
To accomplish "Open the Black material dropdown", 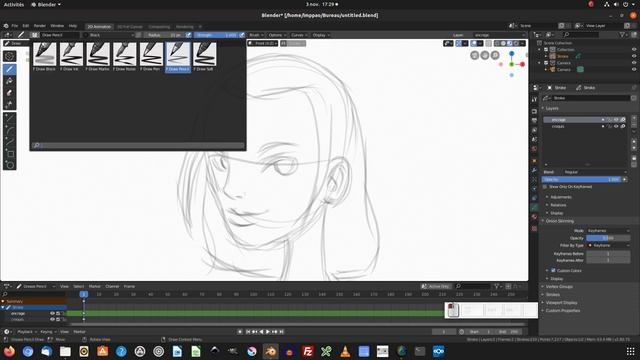I will (x=109, y=35).
